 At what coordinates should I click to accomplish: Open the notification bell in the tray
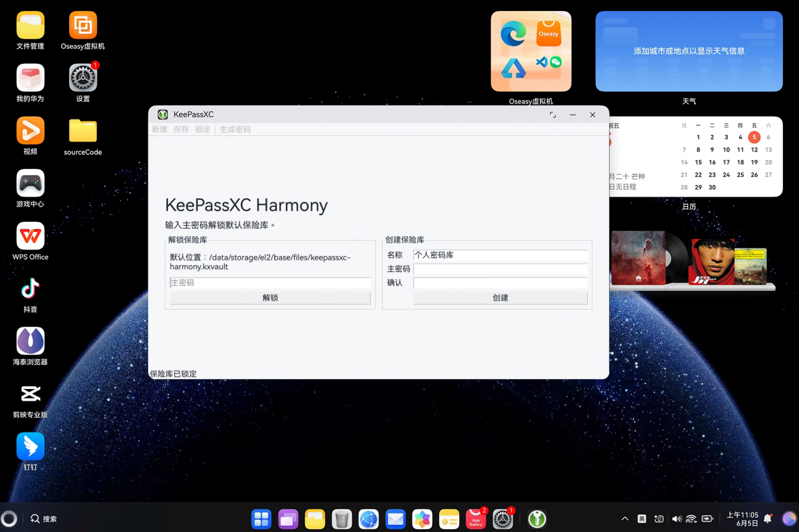click(x=768, y=518)
